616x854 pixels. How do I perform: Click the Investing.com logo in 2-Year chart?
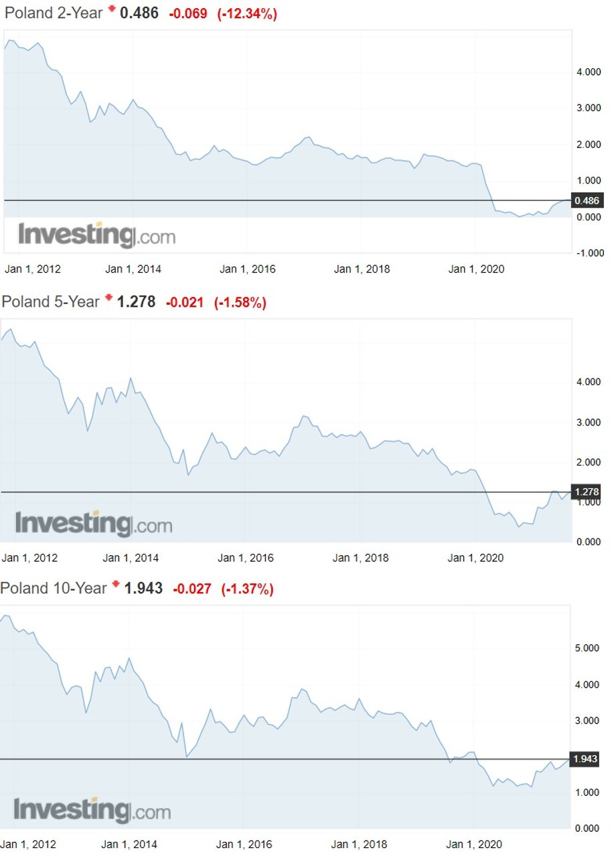pyautogui.click(x=96, y=234)
